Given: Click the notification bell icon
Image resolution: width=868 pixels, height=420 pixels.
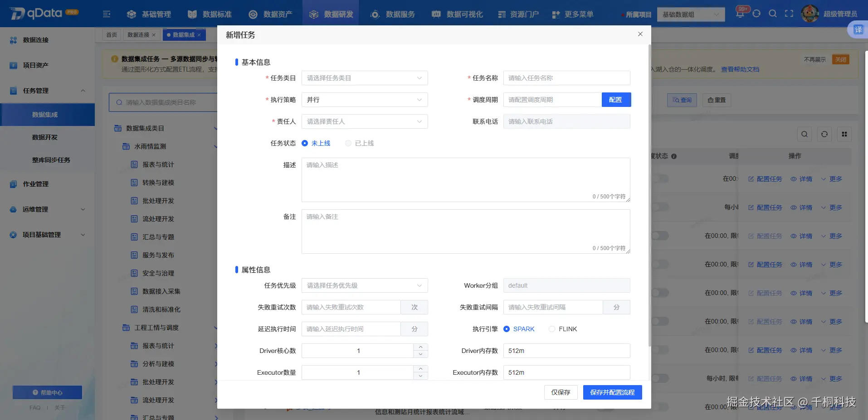Looking at the screenshot, I should (x=740, y=13).
